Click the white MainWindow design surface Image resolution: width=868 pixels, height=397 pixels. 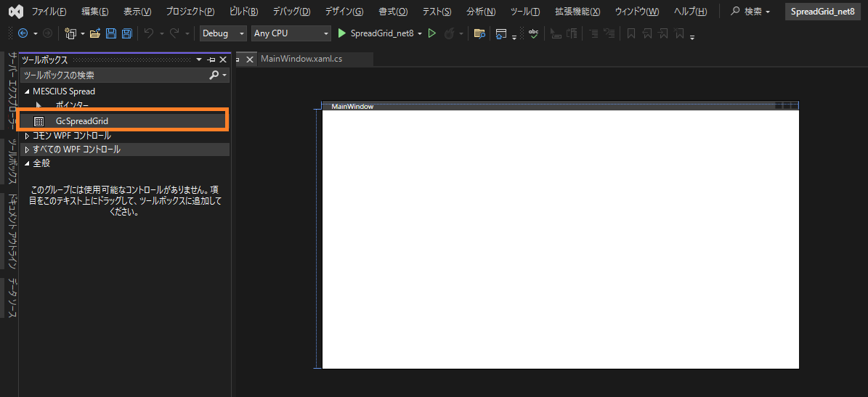[x=560, y=239]
